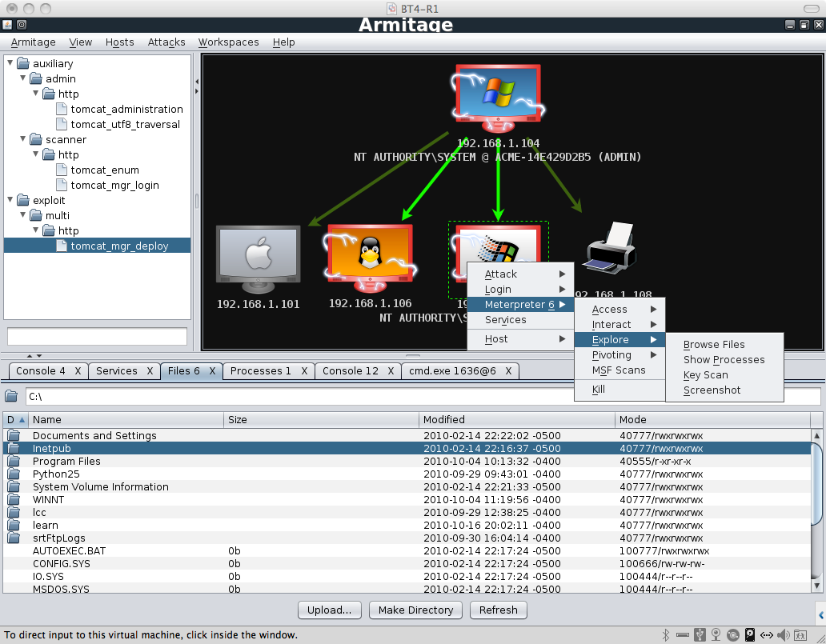Click the tomcat_administration module icon

tap(62, 109)
